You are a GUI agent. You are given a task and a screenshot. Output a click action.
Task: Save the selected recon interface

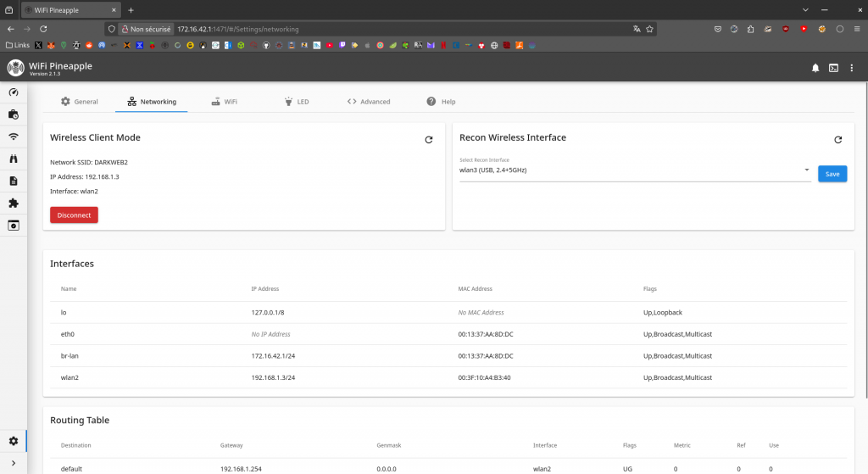pos(832,174)
